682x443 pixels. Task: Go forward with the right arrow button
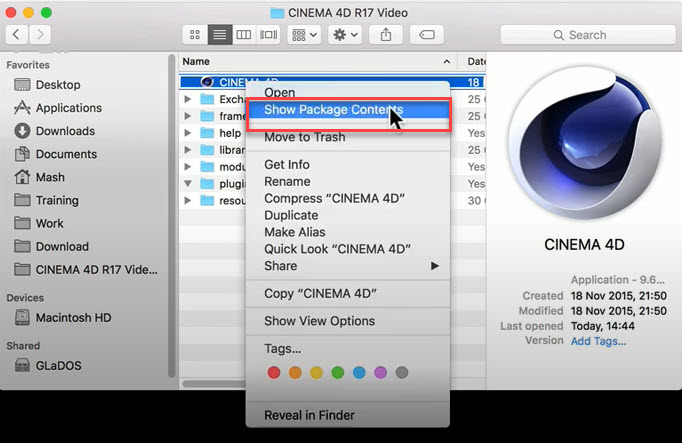tap(40, 34)
